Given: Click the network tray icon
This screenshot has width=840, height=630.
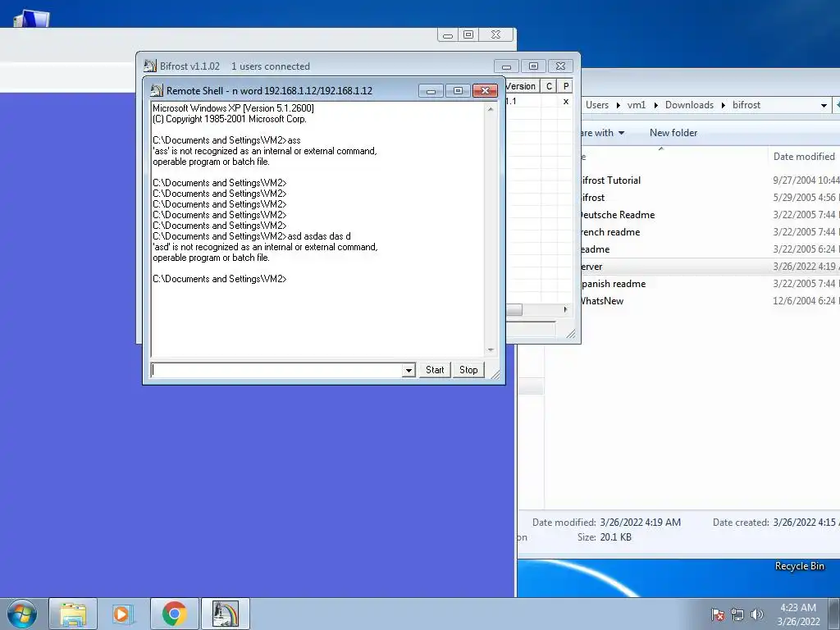Looking at the screenshot, I should pos(737,614).
